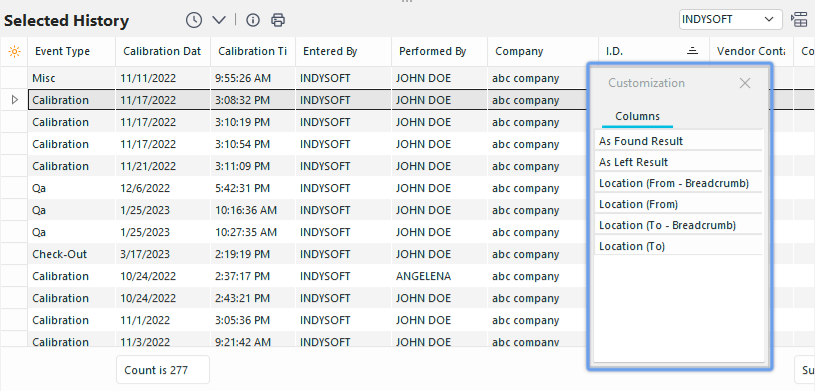
Task: Click the 10:27:35 AM time cell
Action: (x=253, y=232)
